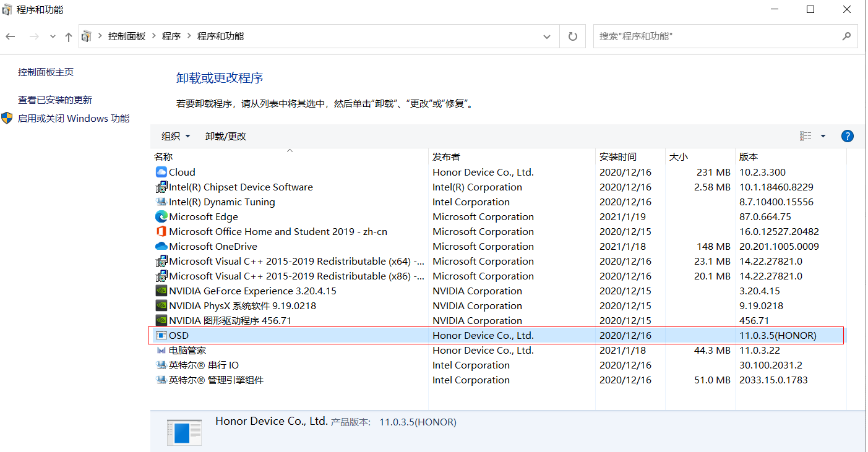Open 查看已安装的更新 link

[55, 100]
